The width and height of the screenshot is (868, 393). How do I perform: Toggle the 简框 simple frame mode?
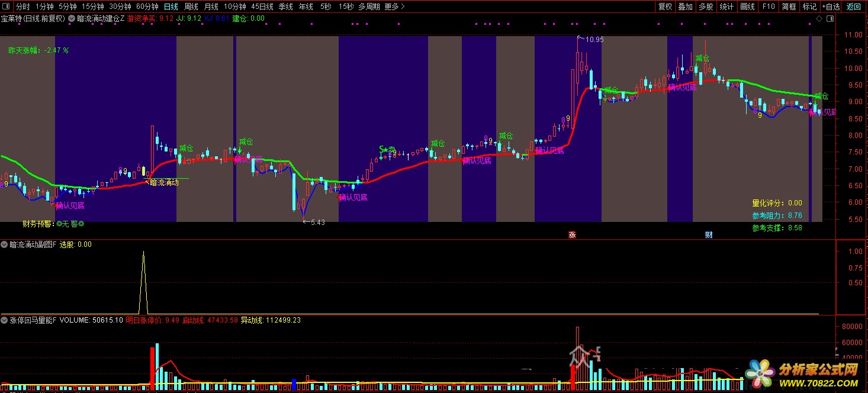[x=789, y=7]
